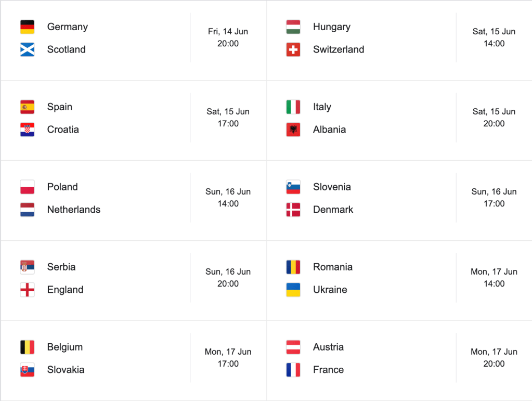Open the Spain team link
This screenshot has height=401, width=532.
coord(60,107)
